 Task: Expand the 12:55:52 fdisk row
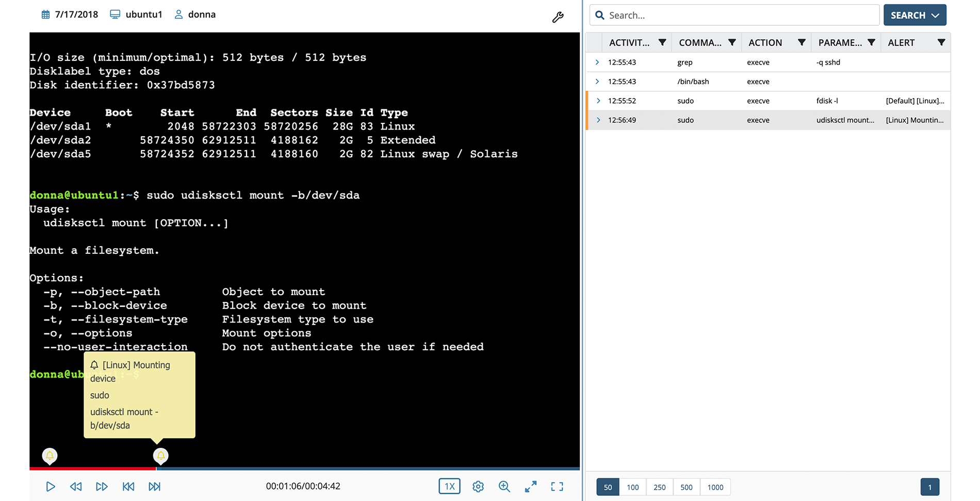tap(598, 101)
